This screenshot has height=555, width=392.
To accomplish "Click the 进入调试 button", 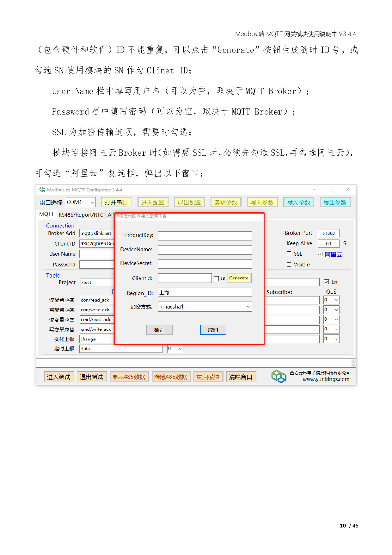I will click(59, 377).
